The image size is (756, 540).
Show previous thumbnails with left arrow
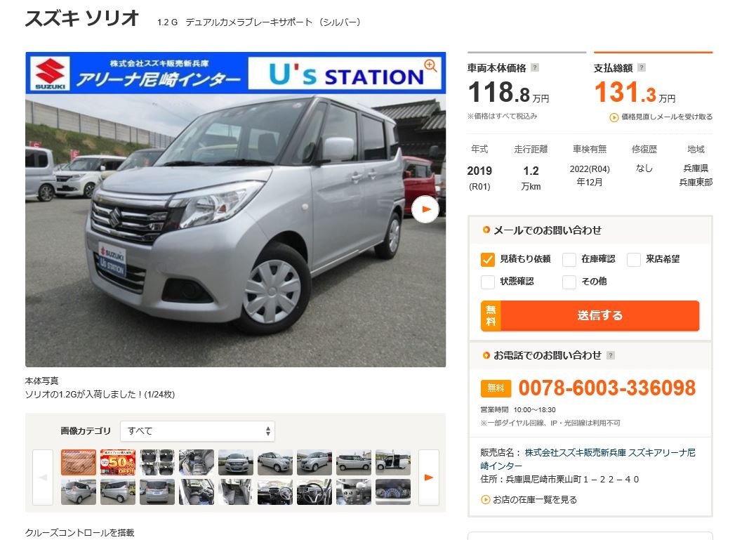[43, 478]
